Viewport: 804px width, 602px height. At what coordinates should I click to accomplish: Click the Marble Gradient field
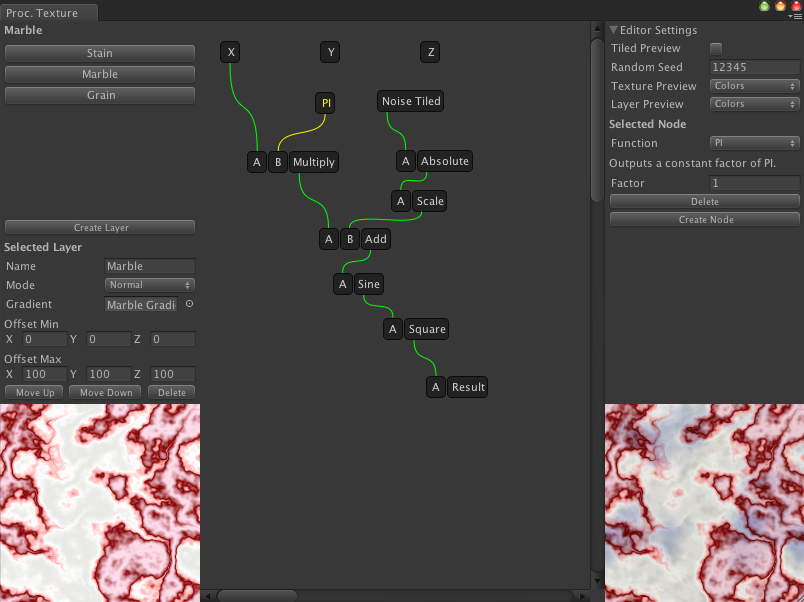click(x=141, y=305)
